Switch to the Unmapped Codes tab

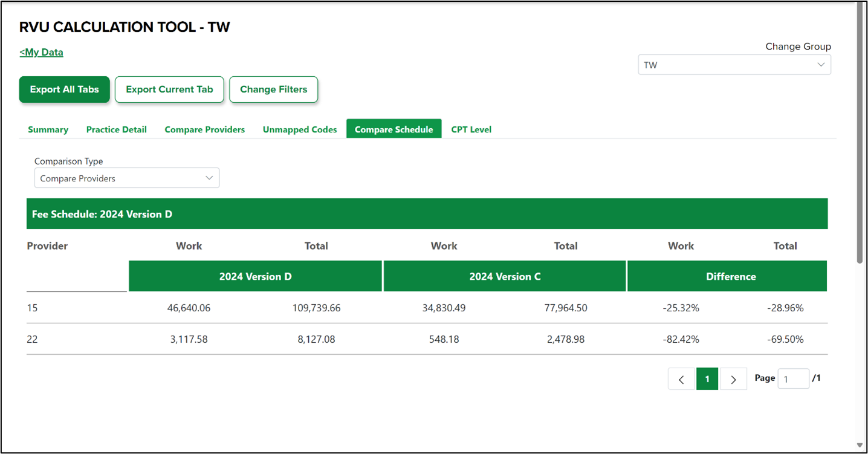pyautogui.click(x=300, y=129)
